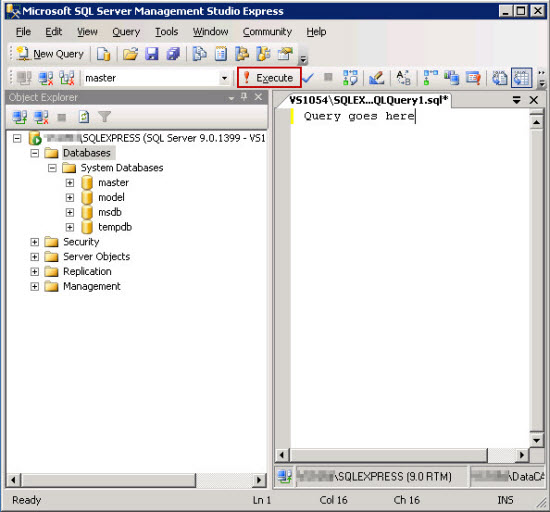Screen dimensions: 550x512
Task: Click Connect icon in Object Explorer toolbar
Action: tap(20, 117)
